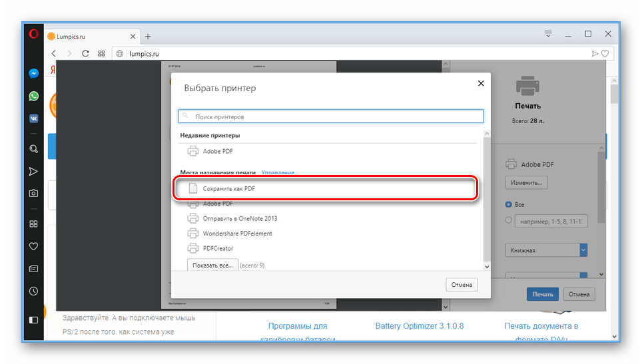Select the Все pages radio button
Viewport: 642px width, 364px height.
pos(509,204)
